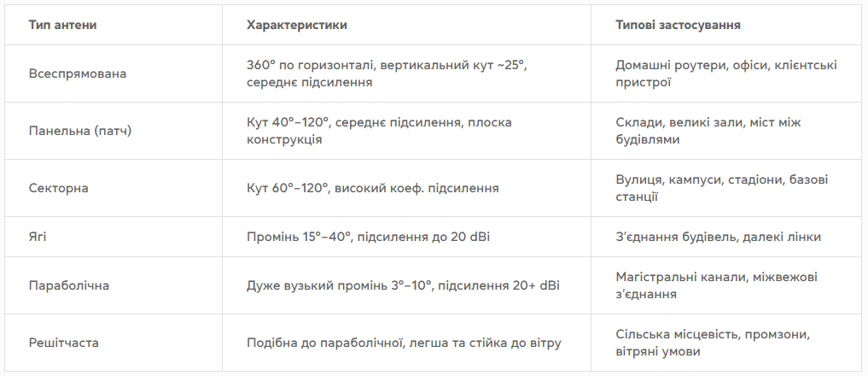The width and height of the screenshot is (868, 376).
Task: Click the 'Типові застосування' column header
Action: click(x=679, y=25)
